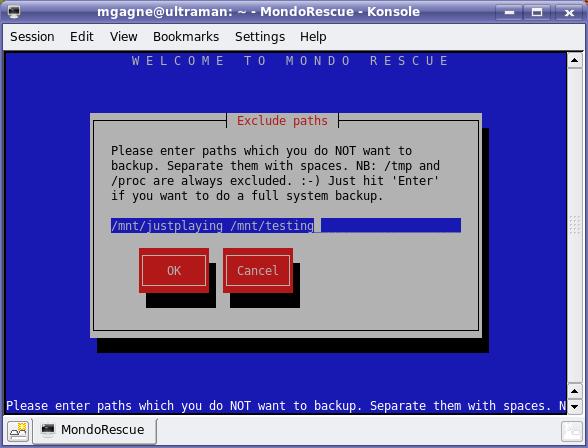
Task: Click the vertical scrollbar track
Action: (x=574, y=226)
